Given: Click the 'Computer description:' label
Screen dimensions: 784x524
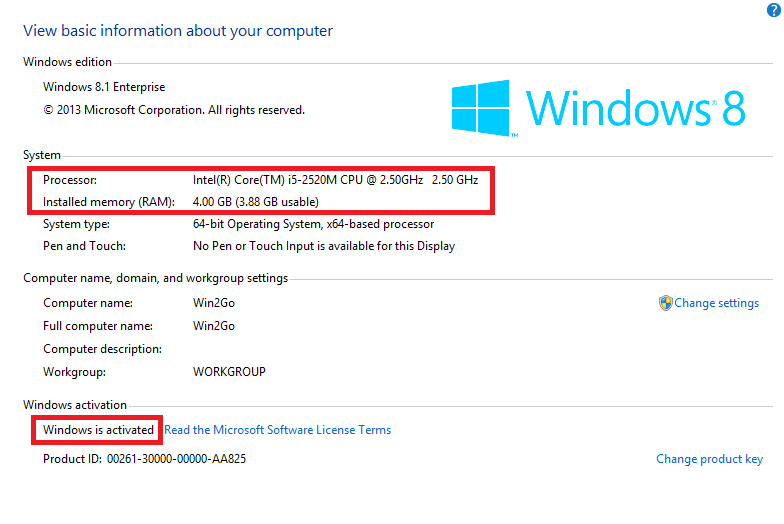Looking at the screenshot, I should click(x=102, y=349).
